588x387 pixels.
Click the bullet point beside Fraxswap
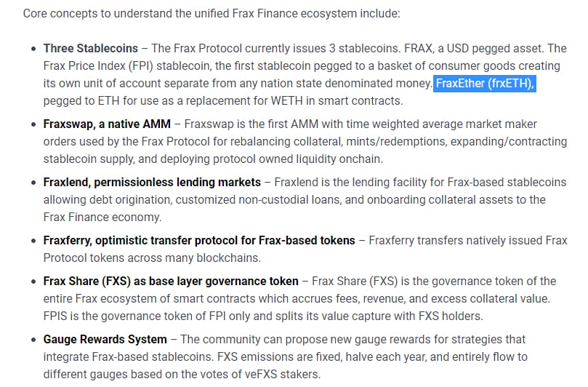coord(33,124)
